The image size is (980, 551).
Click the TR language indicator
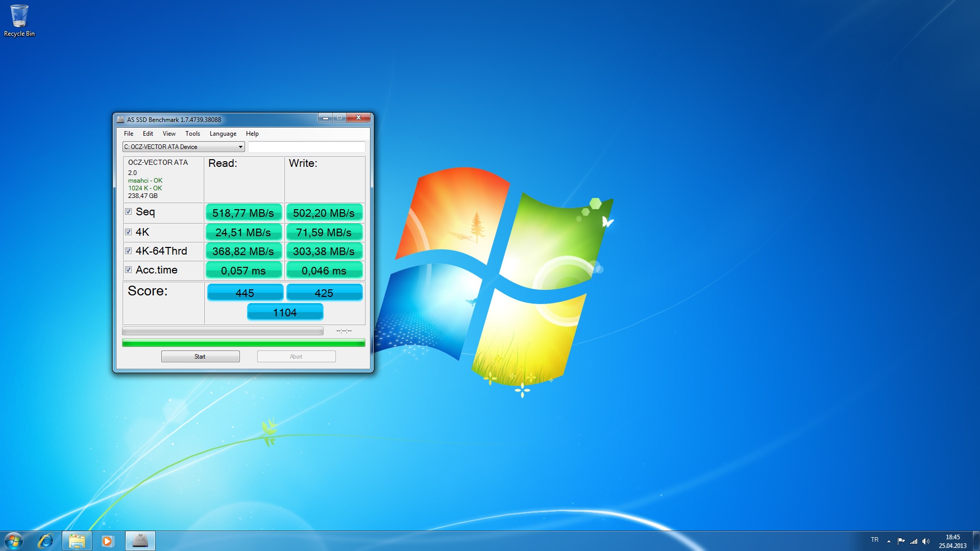pos(875,540)
